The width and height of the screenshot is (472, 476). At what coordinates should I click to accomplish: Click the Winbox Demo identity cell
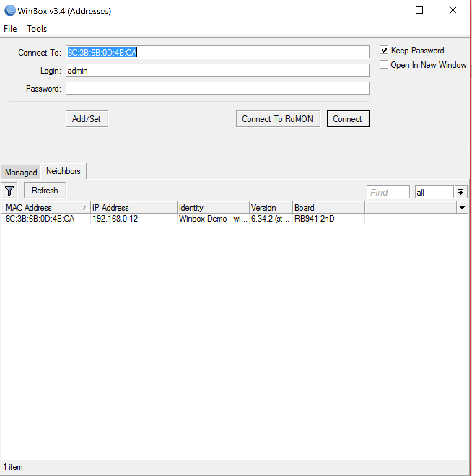(x=213, y=218)
